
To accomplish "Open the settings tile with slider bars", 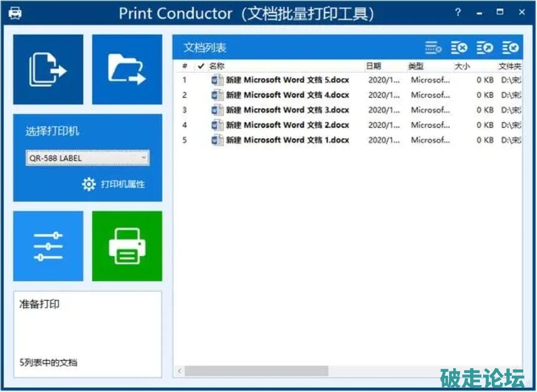I will [48, 246].
